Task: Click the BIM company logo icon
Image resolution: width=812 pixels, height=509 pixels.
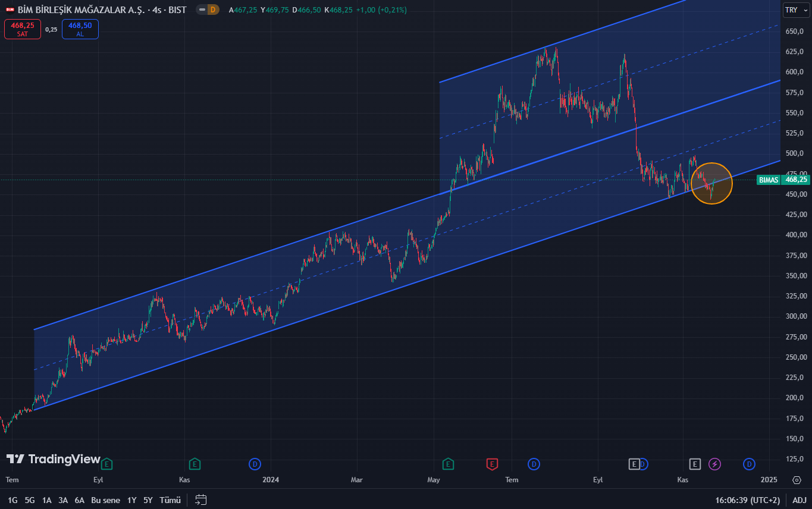Action: pyautogui.click(x=10, y=10)
